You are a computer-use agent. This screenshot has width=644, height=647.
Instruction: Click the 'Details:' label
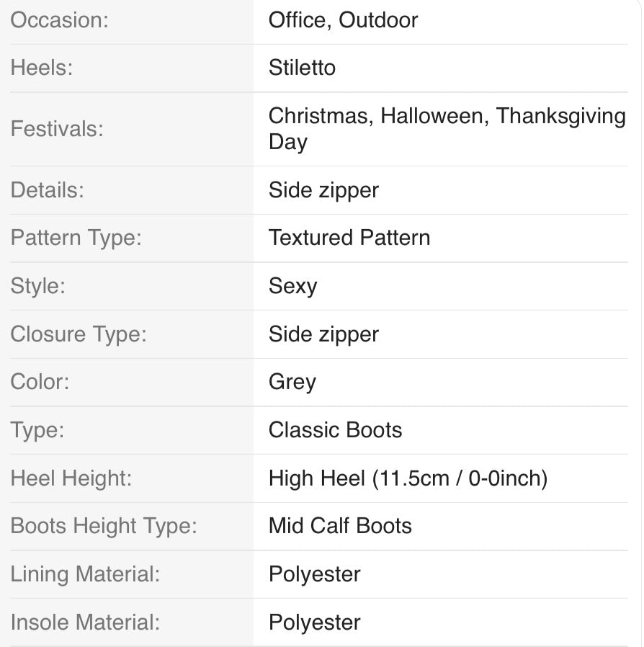tap(47, 190)
